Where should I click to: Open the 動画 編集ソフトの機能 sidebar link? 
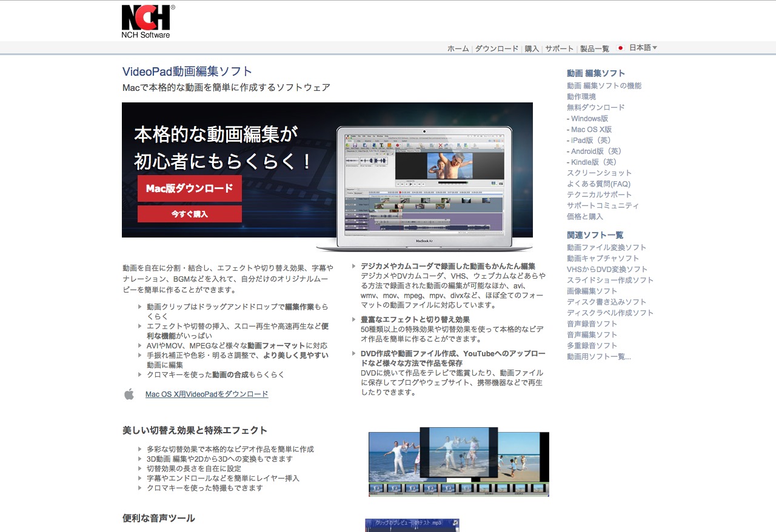pyautogui.click(x=604, y=86)
